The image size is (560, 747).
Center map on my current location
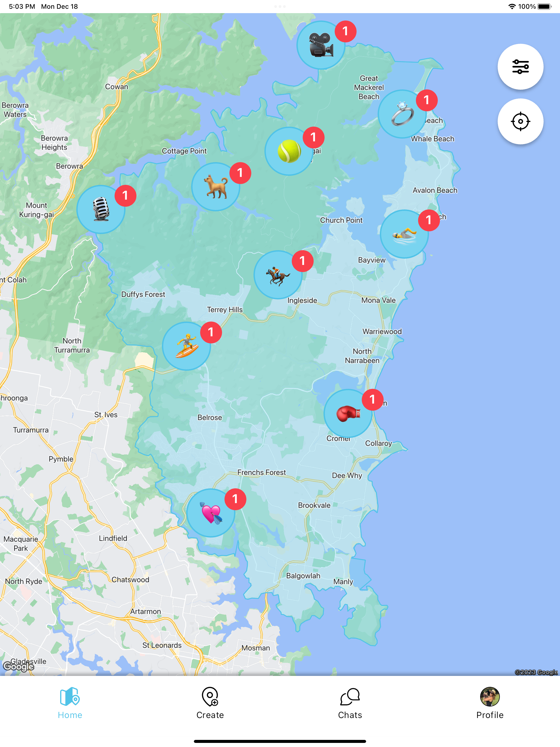point(520,121)
